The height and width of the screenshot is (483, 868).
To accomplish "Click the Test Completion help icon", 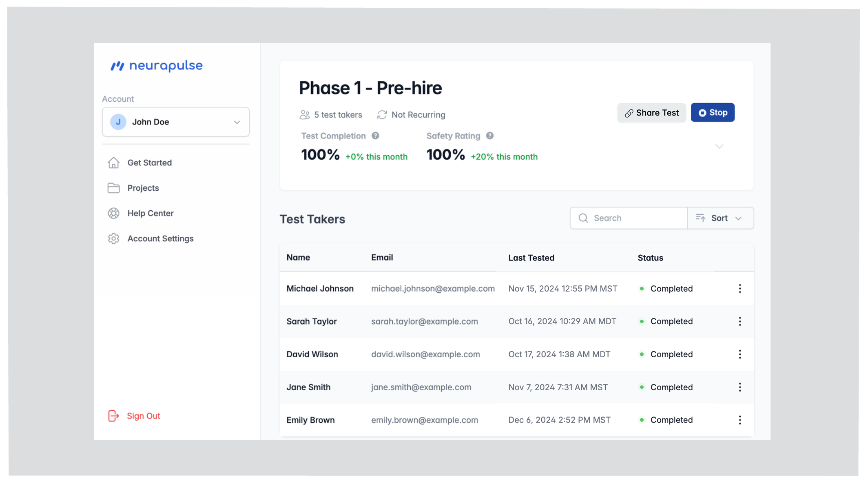I will [x=375, y=136].
